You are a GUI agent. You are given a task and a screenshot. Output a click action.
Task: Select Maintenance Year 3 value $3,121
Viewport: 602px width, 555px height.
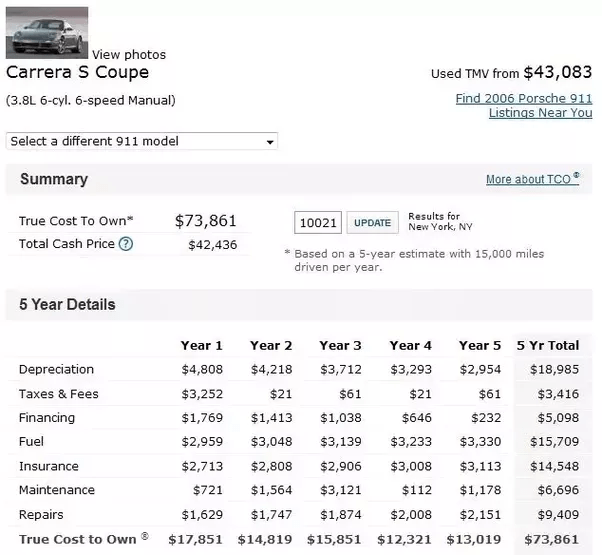341,490
